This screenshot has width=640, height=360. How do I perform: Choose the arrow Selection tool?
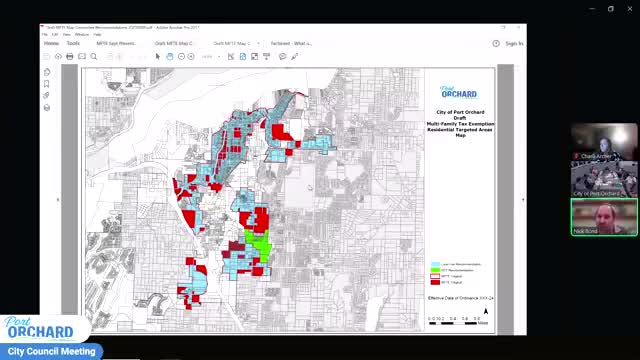(x=158, y=57)
